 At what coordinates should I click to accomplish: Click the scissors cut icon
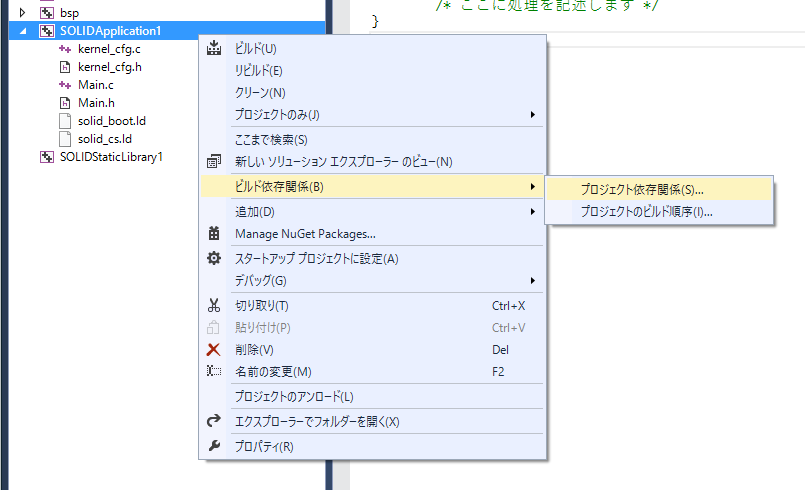(213, 305)
